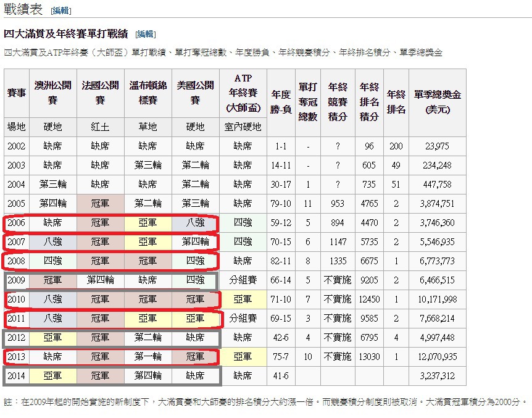
Task: Click the 1335 race points cell
Action: tap(338, 261)
